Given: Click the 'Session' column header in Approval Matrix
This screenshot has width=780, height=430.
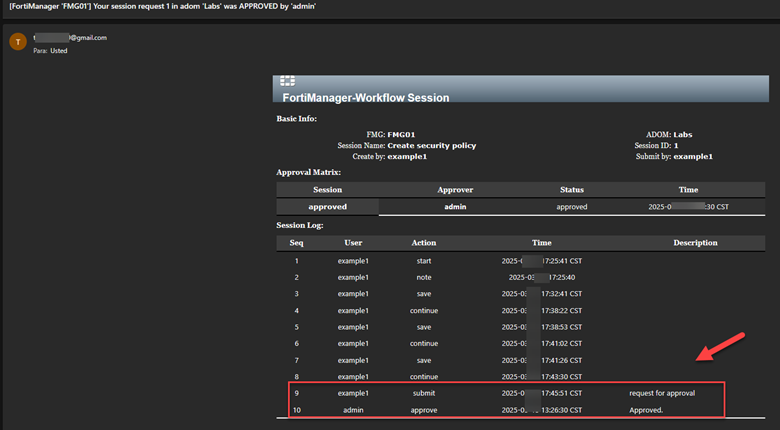Looking at the screenshot, I should (x=327, y=190).
